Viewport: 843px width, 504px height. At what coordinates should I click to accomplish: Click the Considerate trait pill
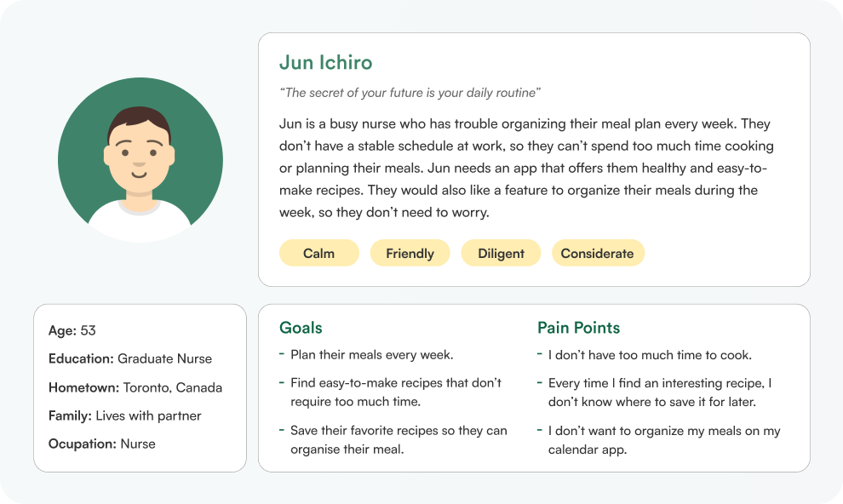pos(597,253)
